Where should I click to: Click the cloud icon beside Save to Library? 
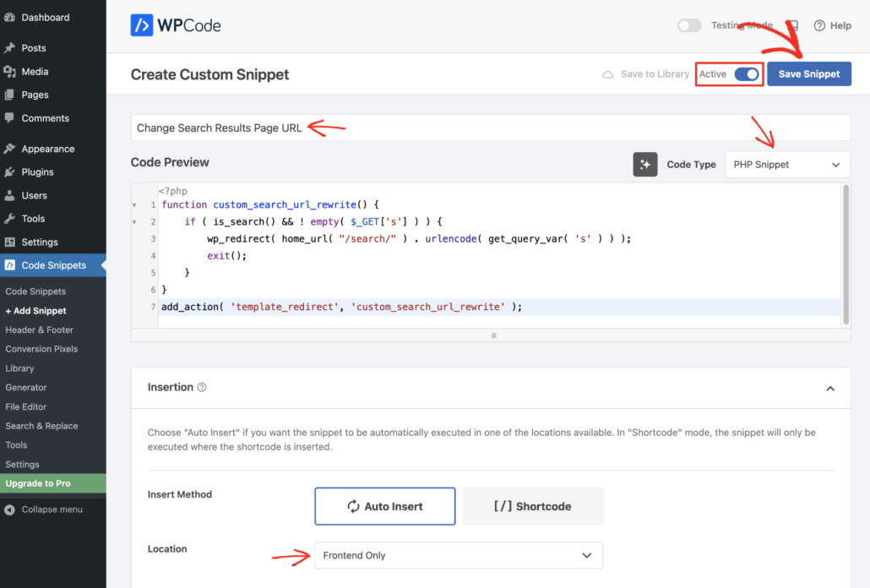point(608,74)
